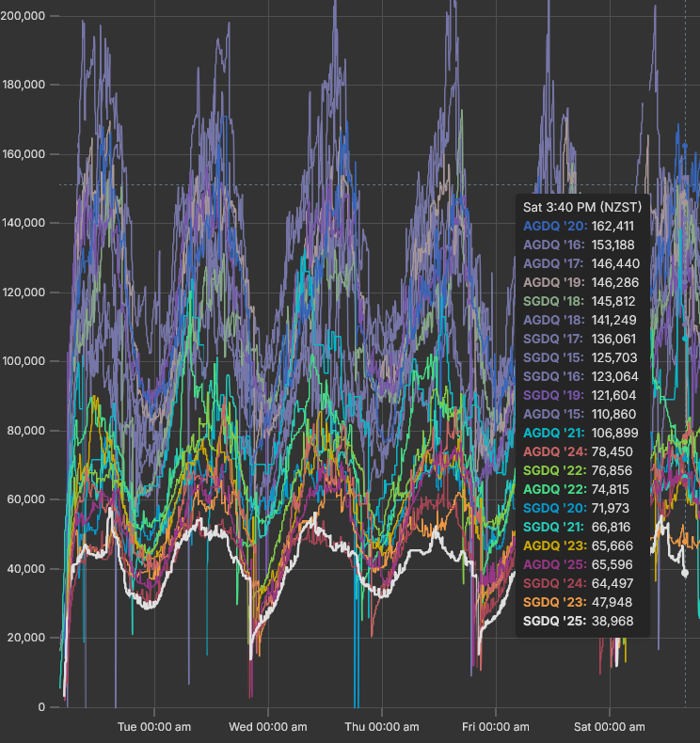
Task: Click the 120,000 y-axis label
Action: tap(24, 292)
